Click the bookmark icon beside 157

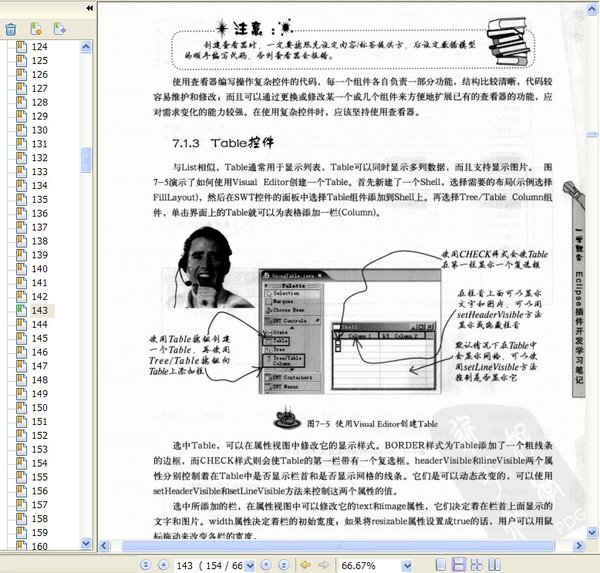point(21,504)
